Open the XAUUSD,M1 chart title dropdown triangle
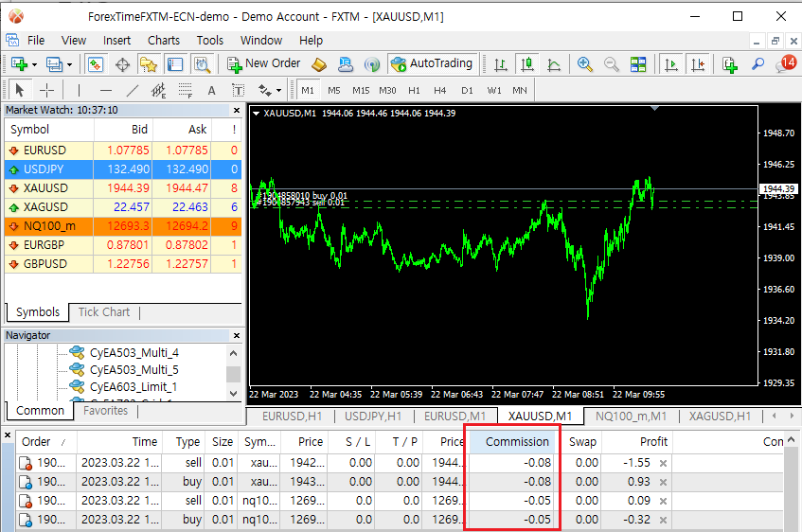 (257, 114)
